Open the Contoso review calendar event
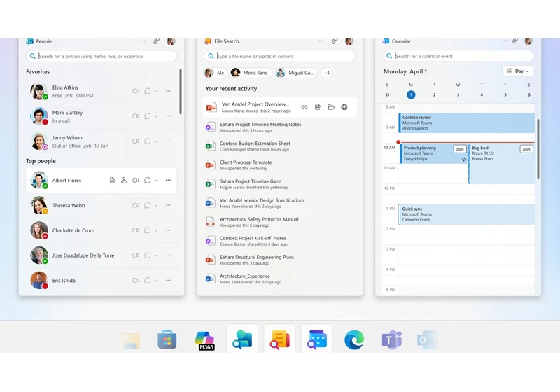 [466, 122]
